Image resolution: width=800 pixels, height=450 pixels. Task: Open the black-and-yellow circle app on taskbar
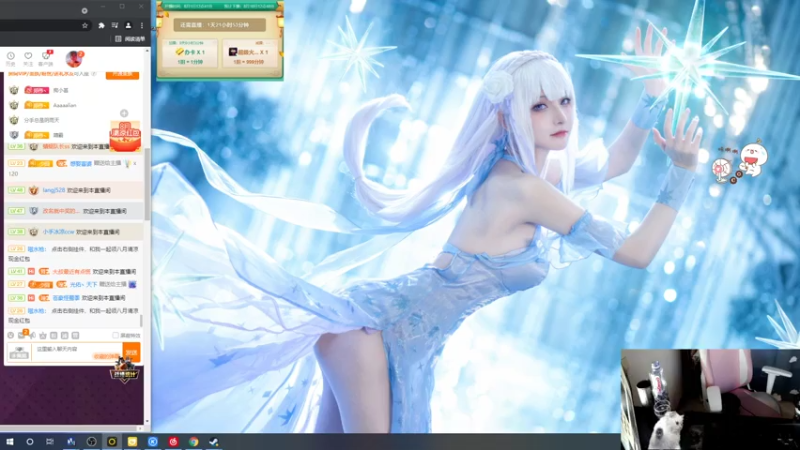click(112, 442)
